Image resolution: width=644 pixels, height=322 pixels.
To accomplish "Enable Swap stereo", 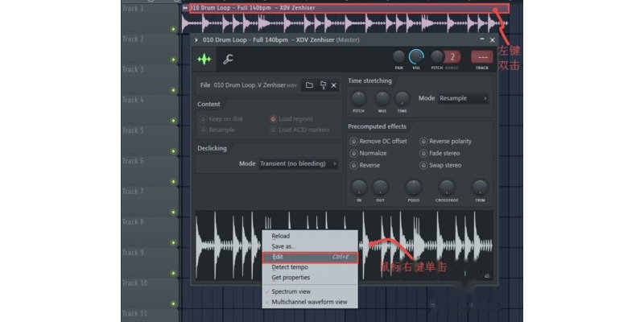I will click(440, 165).
